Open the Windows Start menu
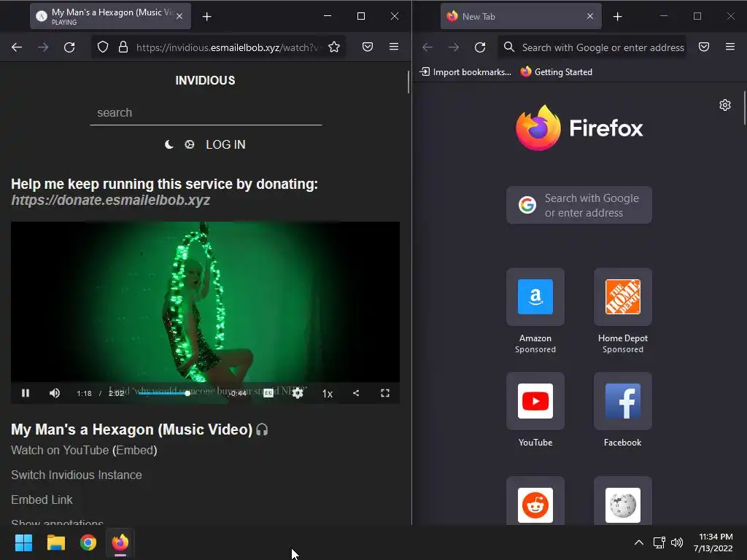The height and width of the screenshot is (560, 747). coord(23,542)
